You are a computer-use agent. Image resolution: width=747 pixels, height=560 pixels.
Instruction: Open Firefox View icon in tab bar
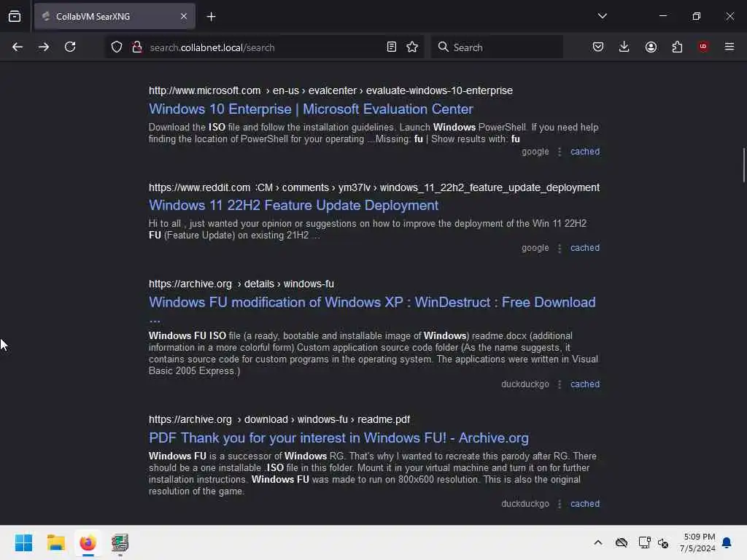coord(15,16)
